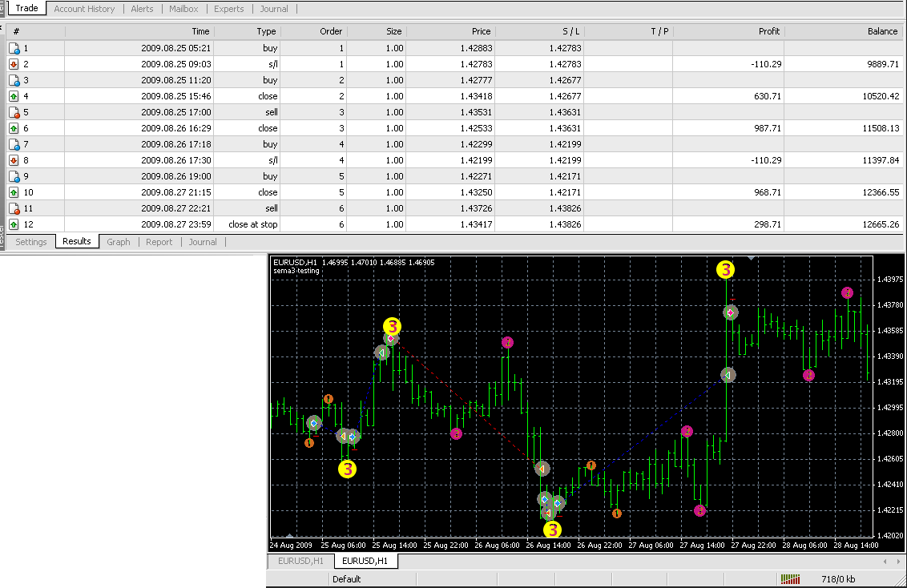Switch to the Alerts tab
The image size is (907, 588).
point(142,9)
